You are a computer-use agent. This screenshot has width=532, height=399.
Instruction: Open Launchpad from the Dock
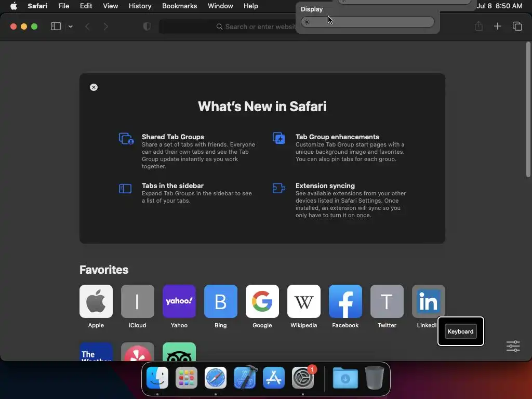pos(187,378)
